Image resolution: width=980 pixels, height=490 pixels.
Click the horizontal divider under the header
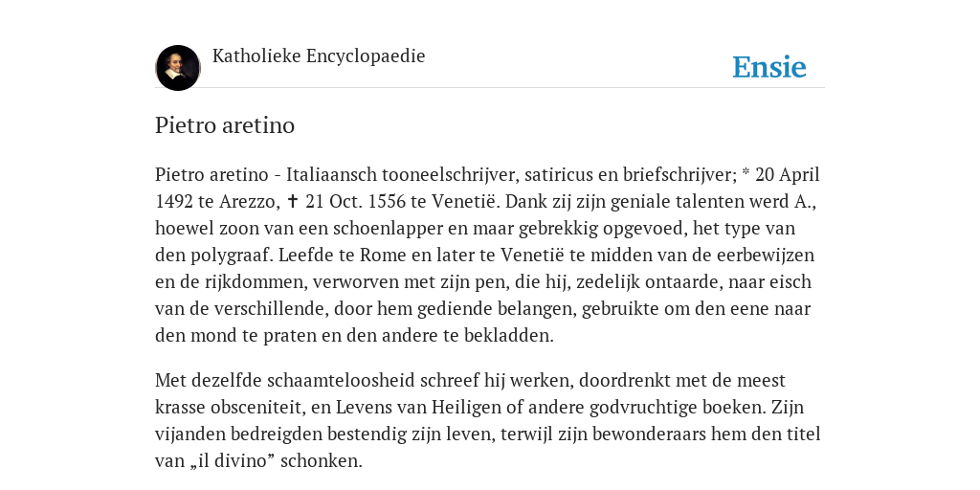(x=490, y=88)
